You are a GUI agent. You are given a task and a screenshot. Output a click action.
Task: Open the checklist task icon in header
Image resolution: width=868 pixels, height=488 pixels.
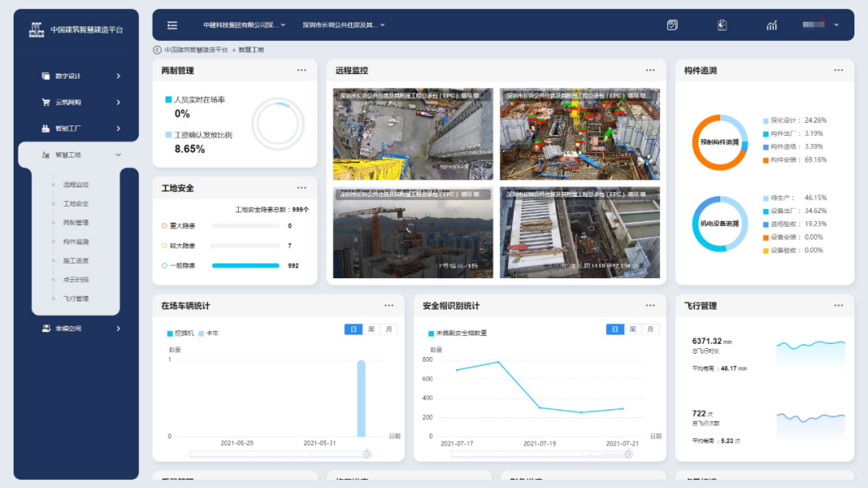(x=672, y=25)
